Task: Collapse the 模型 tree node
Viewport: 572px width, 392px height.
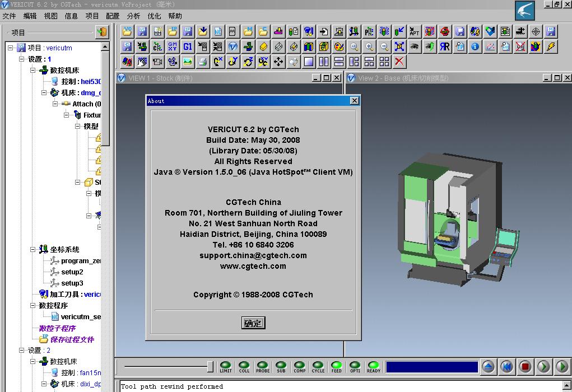Action: pos(77,126)
